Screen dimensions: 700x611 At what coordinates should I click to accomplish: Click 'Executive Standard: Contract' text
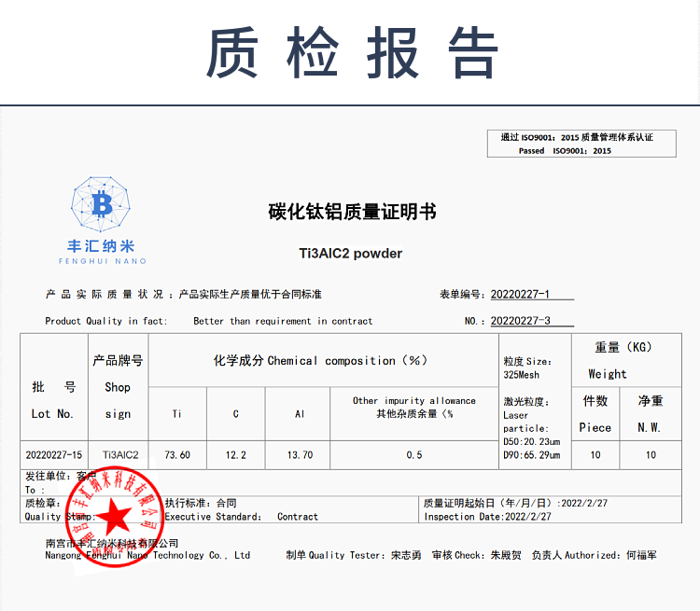coord(242,517)
